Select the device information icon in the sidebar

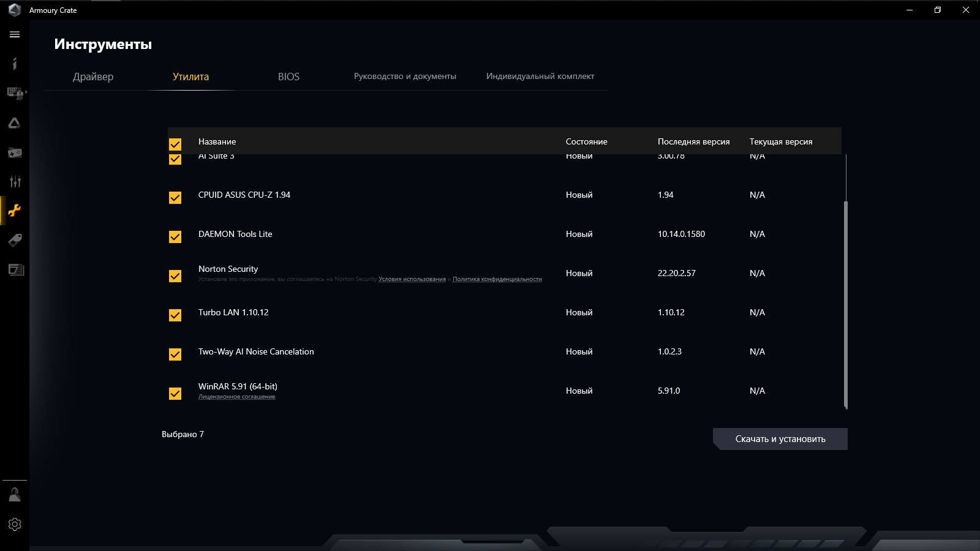(14, 64)
